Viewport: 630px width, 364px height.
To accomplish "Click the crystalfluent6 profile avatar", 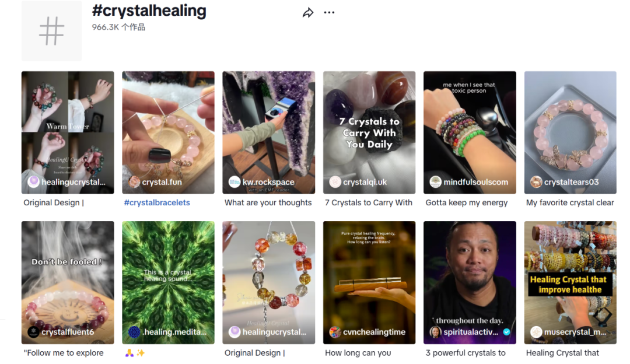I will (x=34, y=332).
